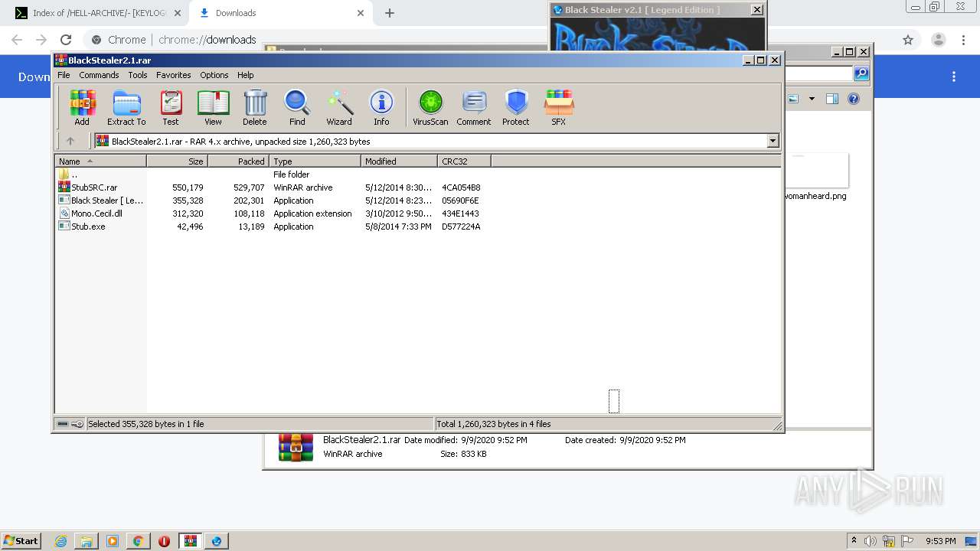Click the Extract To toolbar icon
The height and width of the screenshot is (551, 980).
tap(126, 108)
